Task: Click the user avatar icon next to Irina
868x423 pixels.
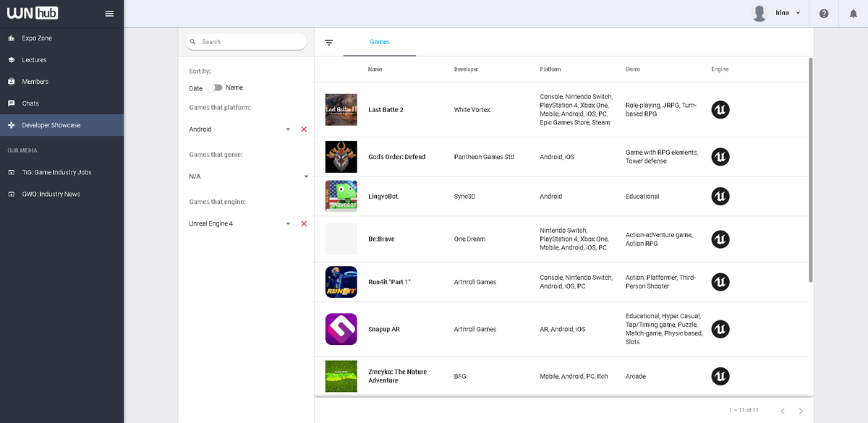Action: [x=759, y=13]
